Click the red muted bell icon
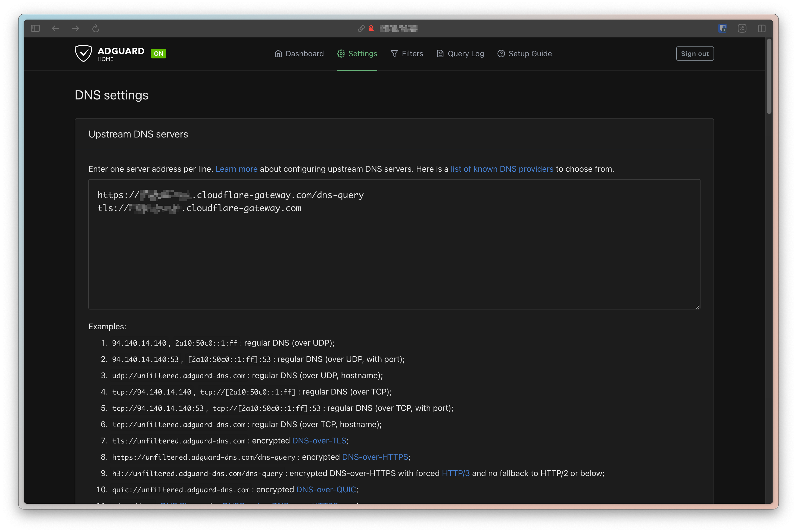This screenshot has height=532, width=797. pyautogui.click(x=372, y=29)
